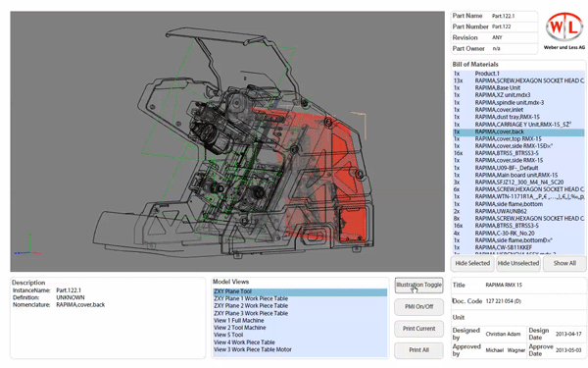
Task: Select RAPIMA,WTN-1171R1A row
Action: click(x=518, y=196)
